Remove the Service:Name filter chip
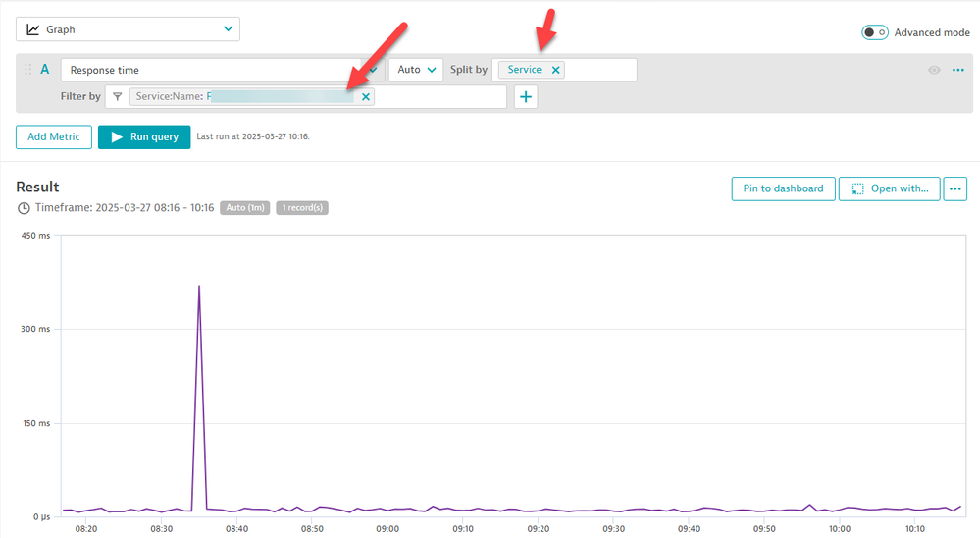The width and height of the screenshot is (980, 538). tap(366, 97)
